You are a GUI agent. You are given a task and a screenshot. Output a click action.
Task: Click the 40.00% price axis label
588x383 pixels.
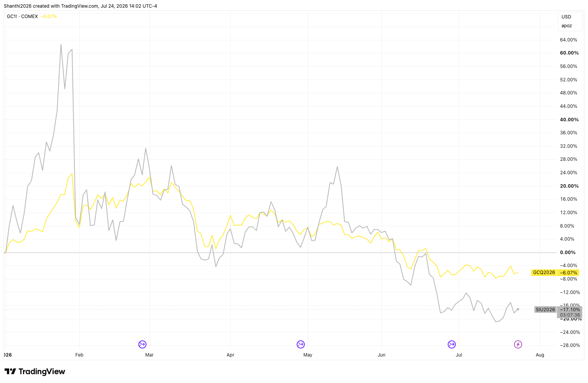click(x=569, y=120)
